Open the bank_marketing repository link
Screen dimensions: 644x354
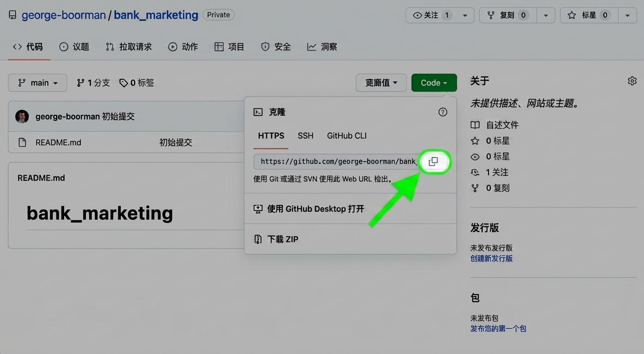click(x=156, y=15)
